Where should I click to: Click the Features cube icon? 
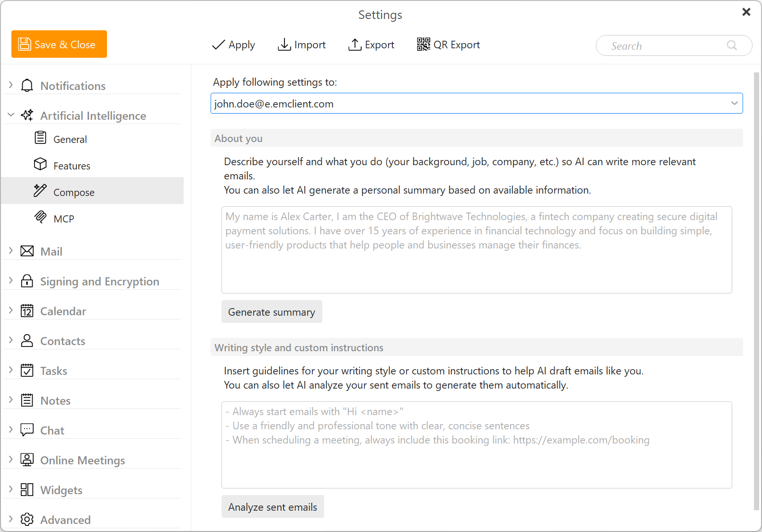pos(40,164)
